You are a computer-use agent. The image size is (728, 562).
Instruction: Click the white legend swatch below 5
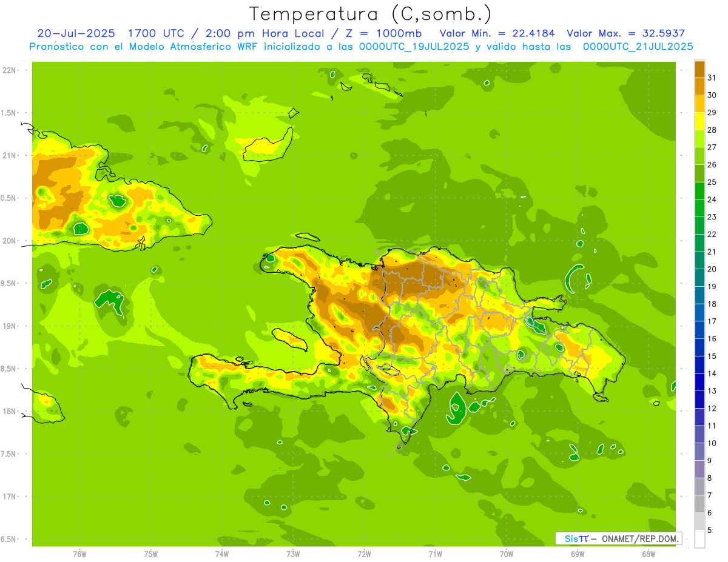click(x=699, y=539)
